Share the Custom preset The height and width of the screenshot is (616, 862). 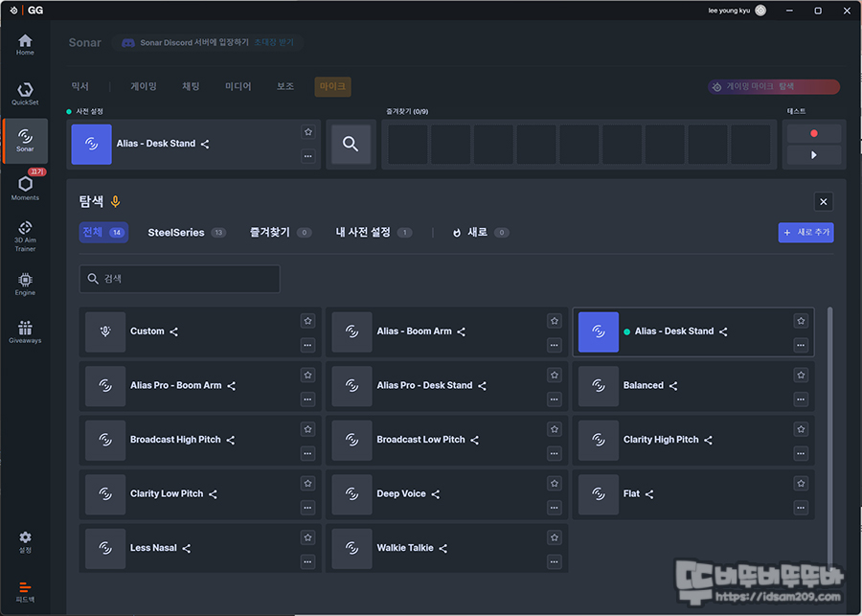(173, 331)
